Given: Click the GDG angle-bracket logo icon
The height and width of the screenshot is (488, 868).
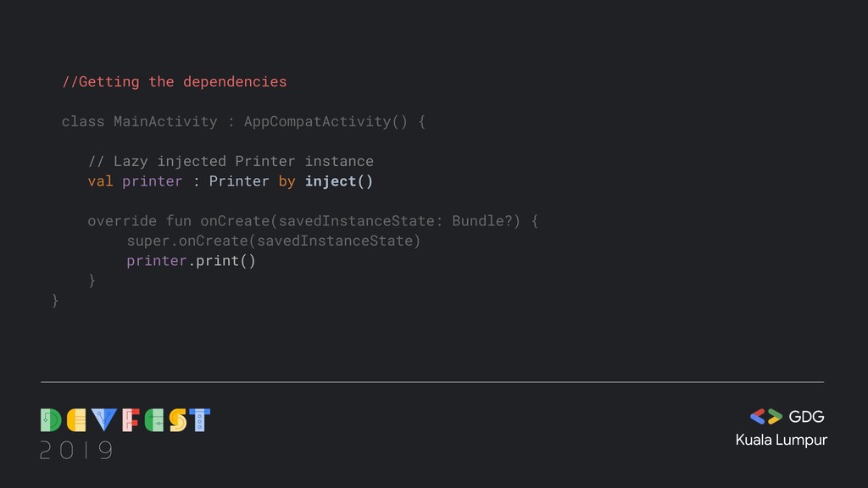Looking at the screenshot, I should (x=765, y=417).
